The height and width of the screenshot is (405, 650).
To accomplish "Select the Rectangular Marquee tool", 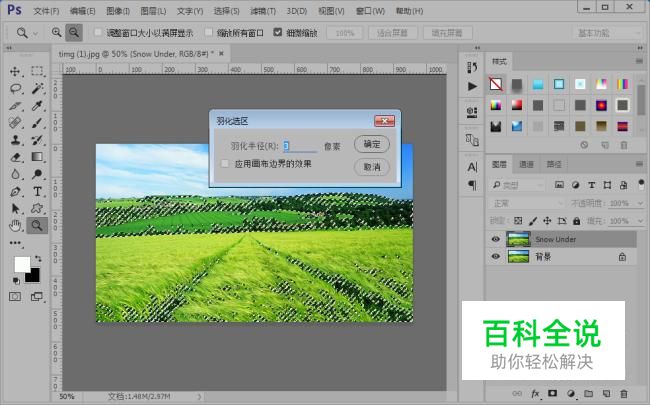I will point(37,71).
